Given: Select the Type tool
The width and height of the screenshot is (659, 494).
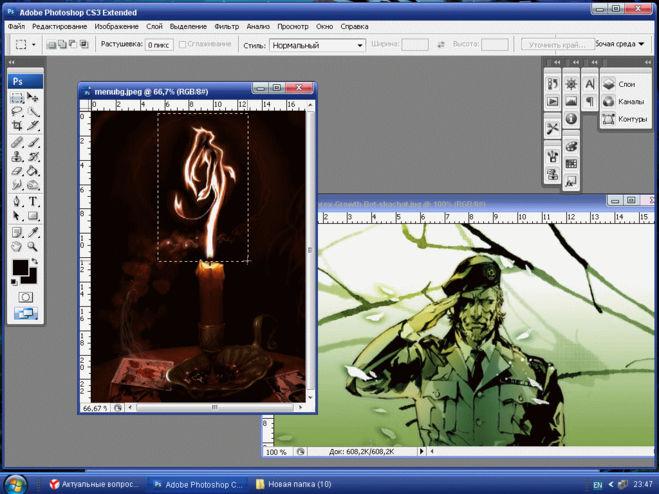Looking at the screenshot, I should [x=33, y=201].
